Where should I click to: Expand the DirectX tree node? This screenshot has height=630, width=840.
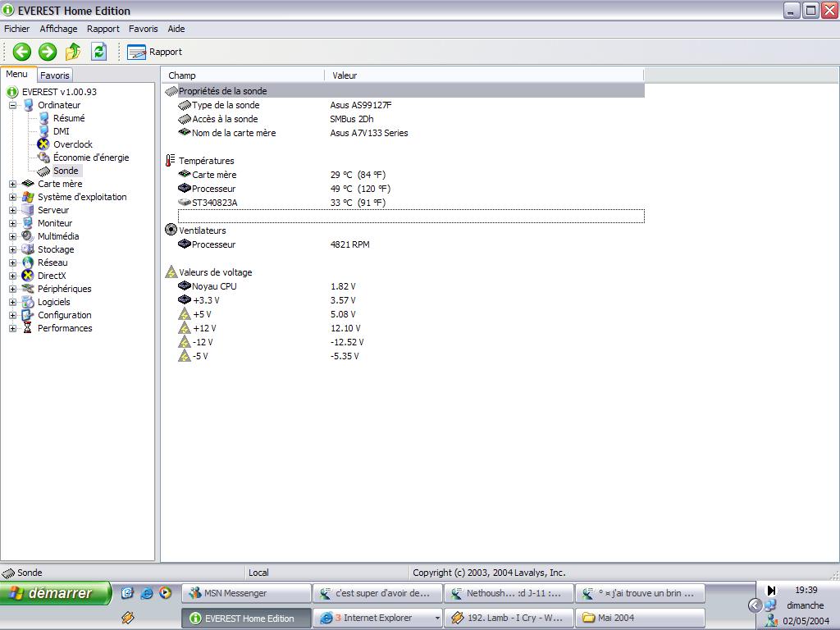point(12,276)
